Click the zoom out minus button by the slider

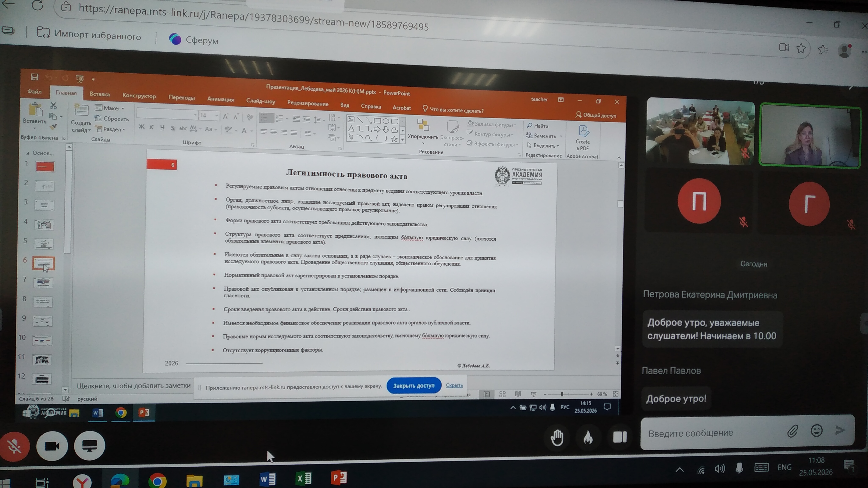click(x=545, y=394)
